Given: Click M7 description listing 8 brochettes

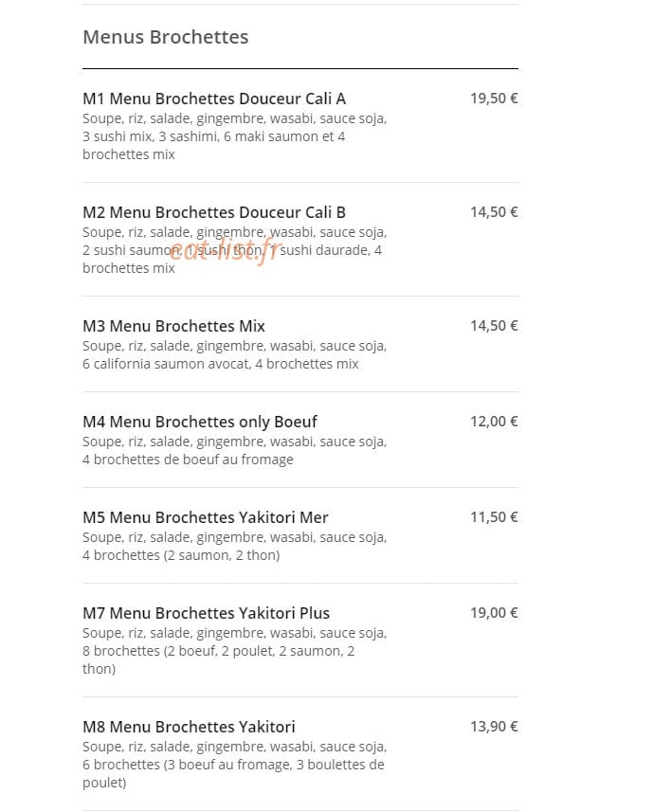Looking at the screenshot, I should click(x=235, y=651).
